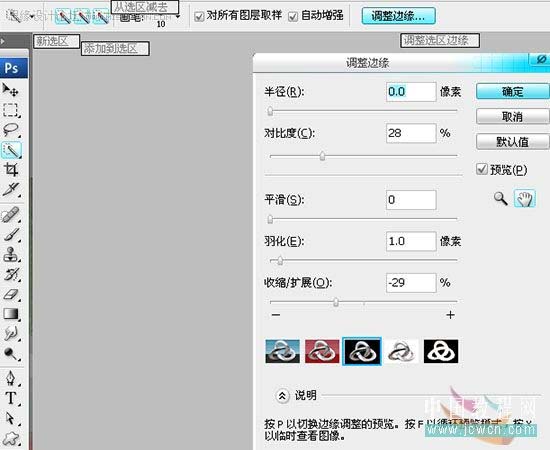This screenshot has height=450, width=550.
Task: Toggle 对所有图层取样 checkbox
Action: click(199, 16)
